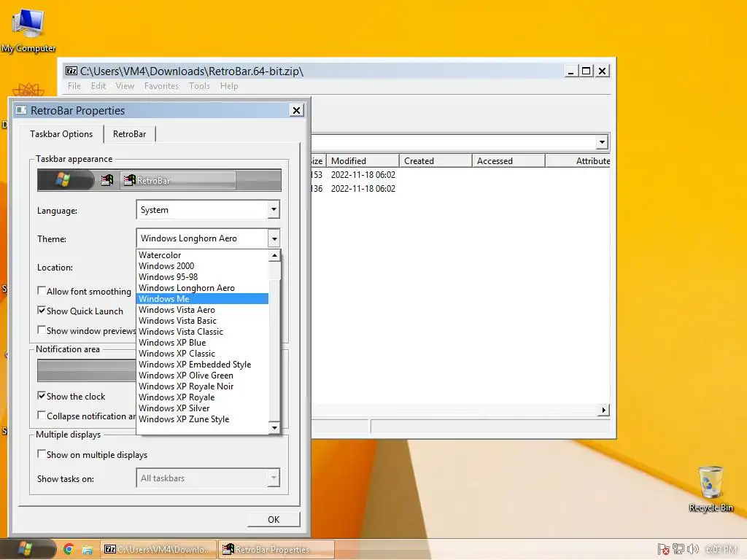Viewport: 747px width, 560px height.
Task: Click the 7-Zip icon in the archive title bar
Action: click(71, 71)
